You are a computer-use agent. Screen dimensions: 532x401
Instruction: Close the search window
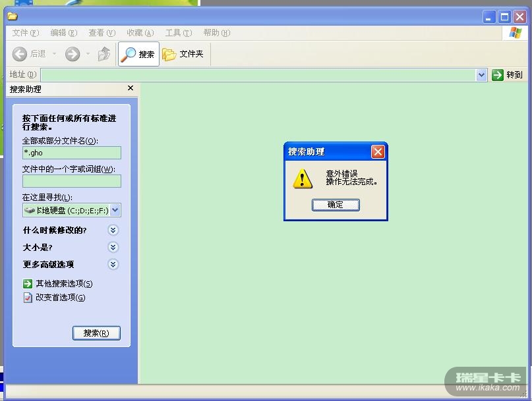(519, 16)
